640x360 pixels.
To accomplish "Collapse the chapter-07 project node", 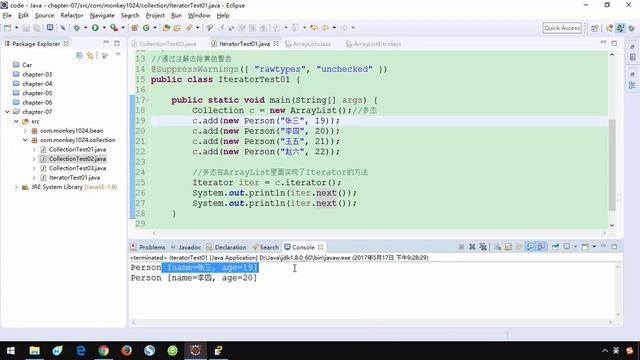I will [7, 111].
